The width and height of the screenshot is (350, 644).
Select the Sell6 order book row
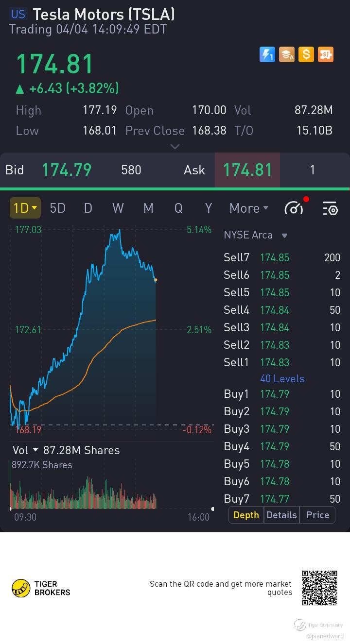point(282,275)
